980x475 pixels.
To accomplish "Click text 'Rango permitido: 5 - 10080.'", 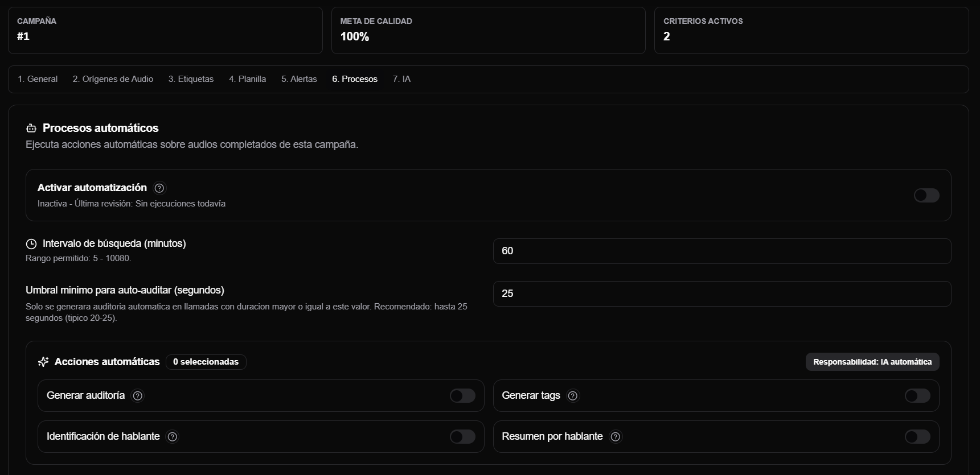I will 79,258.
